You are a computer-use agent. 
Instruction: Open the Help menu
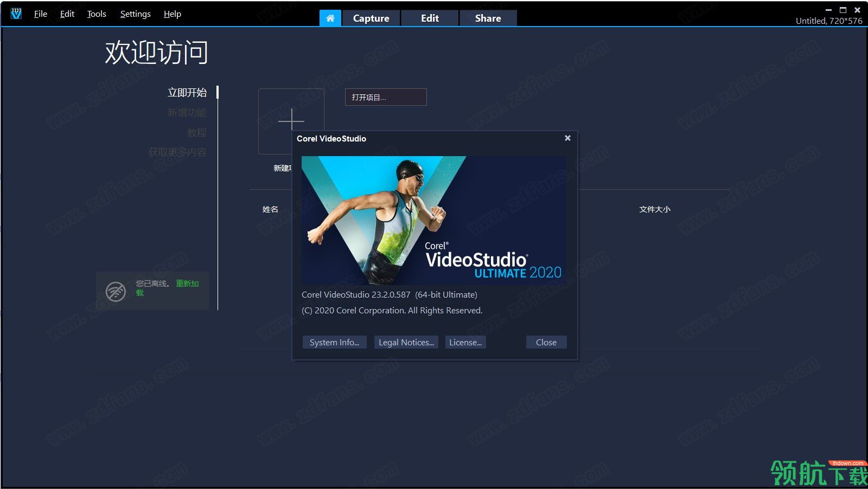tap(173, 14)
